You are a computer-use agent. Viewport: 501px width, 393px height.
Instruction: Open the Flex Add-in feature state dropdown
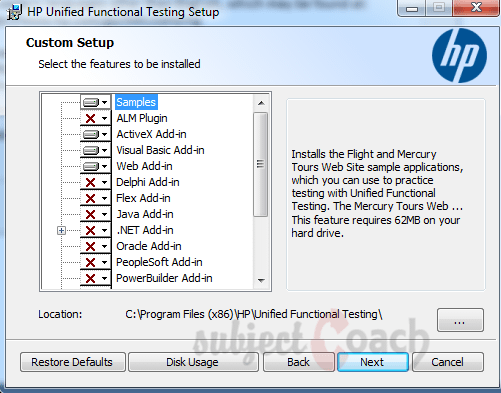(x=96, y=198)
